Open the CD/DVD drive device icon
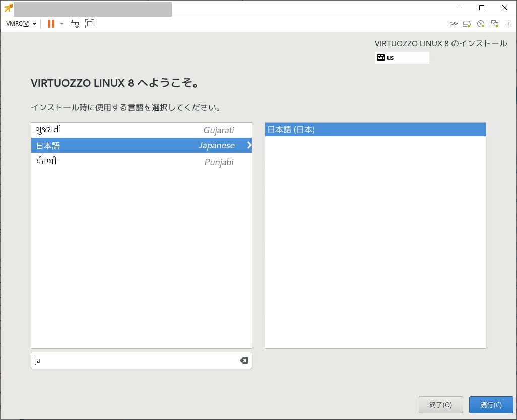 pos(481,24)
